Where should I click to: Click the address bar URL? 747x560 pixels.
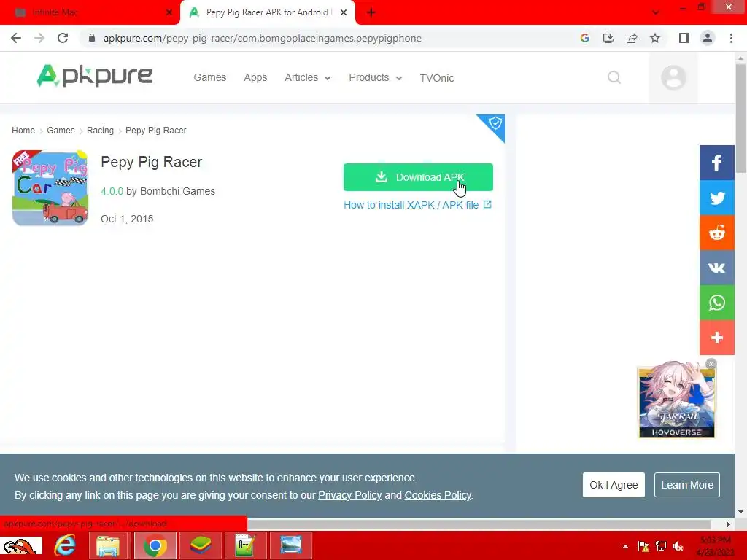[263, 38]
